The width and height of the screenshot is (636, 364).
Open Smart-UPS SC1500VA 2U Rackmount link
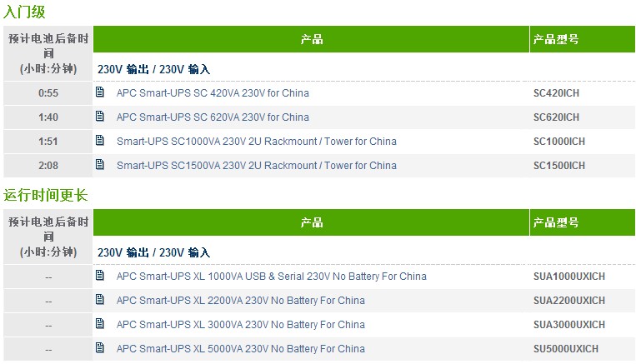pos(257,166)
